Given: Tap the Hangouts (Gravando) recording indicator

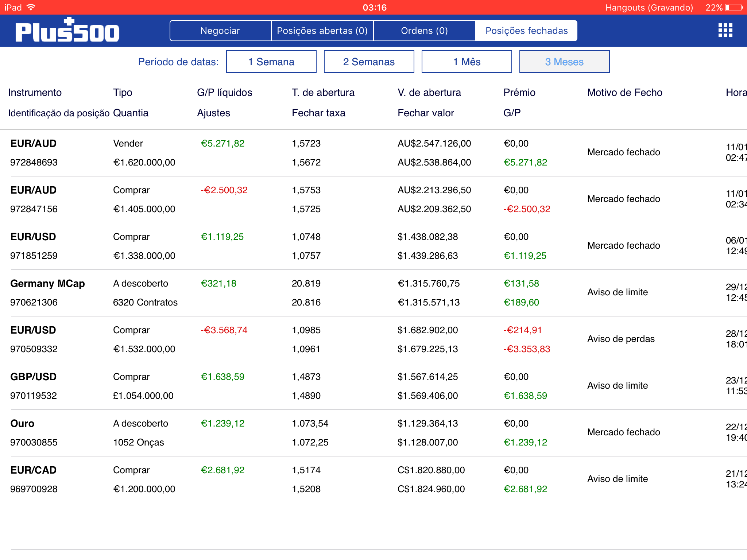Looking at the screenshot, I should tap(649, 7).
